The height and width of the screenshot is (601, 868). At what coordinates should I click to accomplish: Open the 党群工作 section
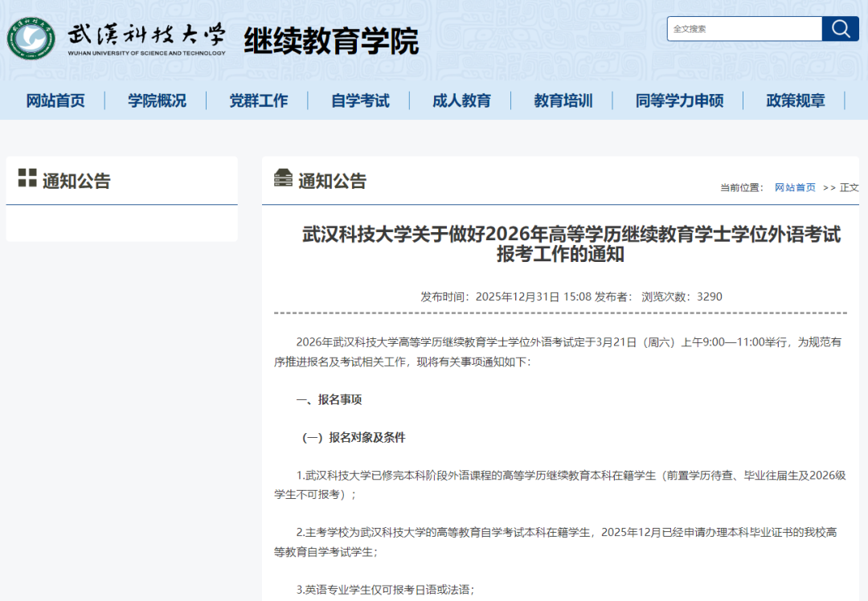pos(257,100)
